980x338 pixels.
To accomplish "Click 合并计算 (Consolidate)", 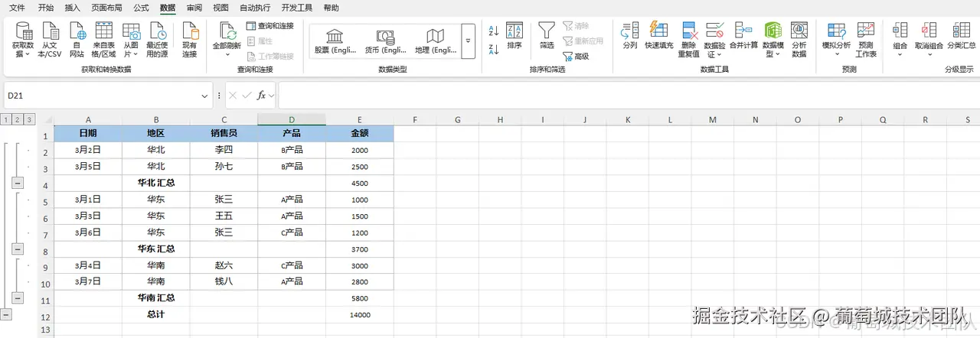I will pyautogui.click(x=743, y=36).
